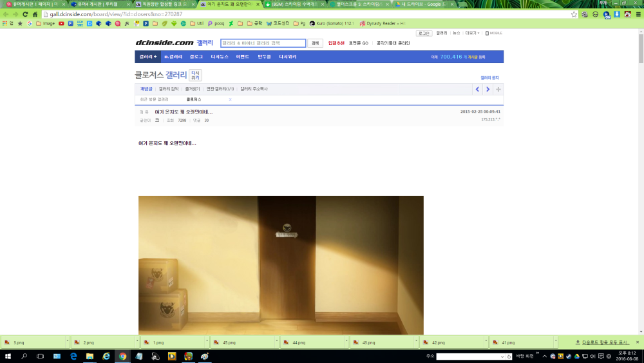Click the plus icon beside navigation arrows
Image resolution: width=644 pixels, height=363 pixels.
click(498, 89)
